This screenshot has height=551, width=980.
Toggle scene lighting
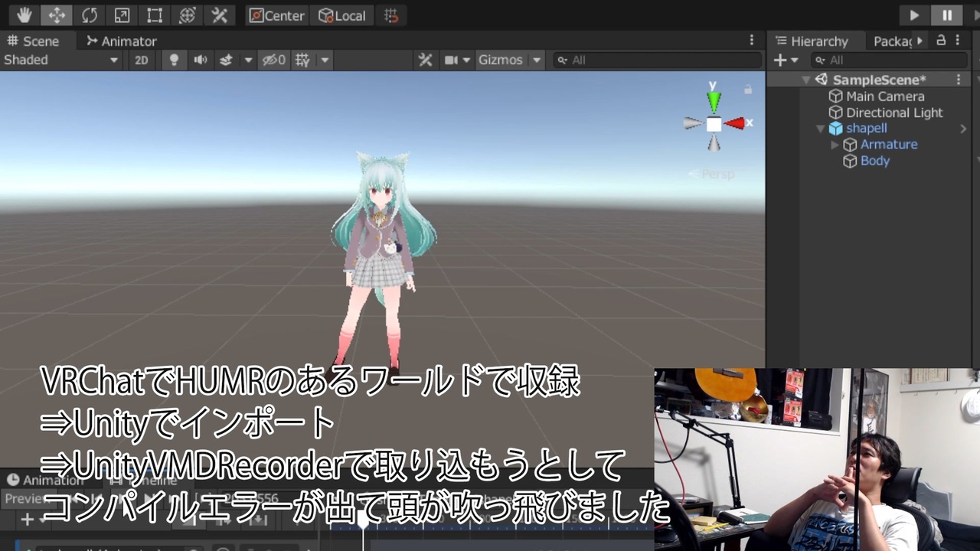tap(174, 60)
